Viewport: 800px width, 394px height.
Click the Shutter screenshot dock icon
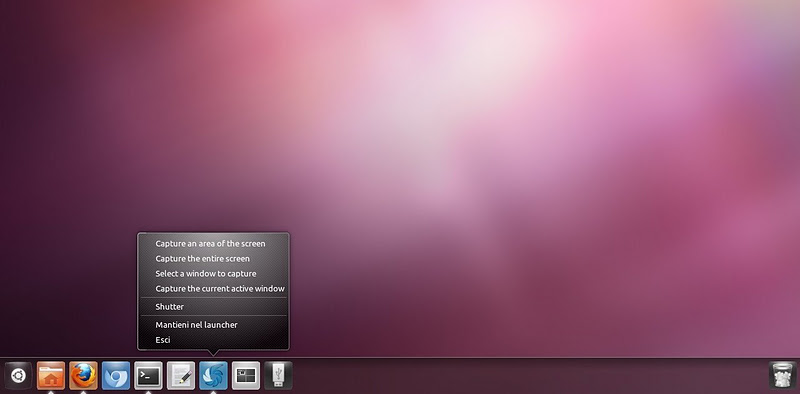click(213, 376)
